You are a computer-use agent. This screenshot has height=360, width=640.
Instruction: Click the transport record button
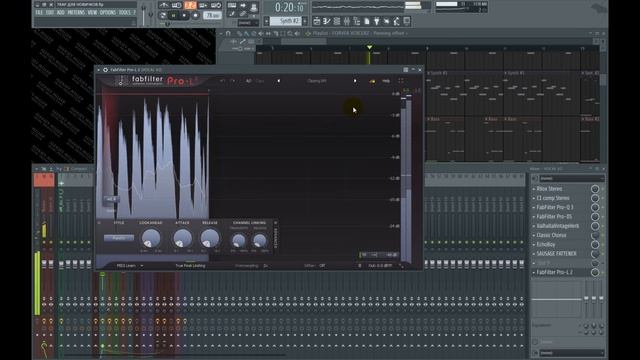pyautogui.click(x=195, y=16)
